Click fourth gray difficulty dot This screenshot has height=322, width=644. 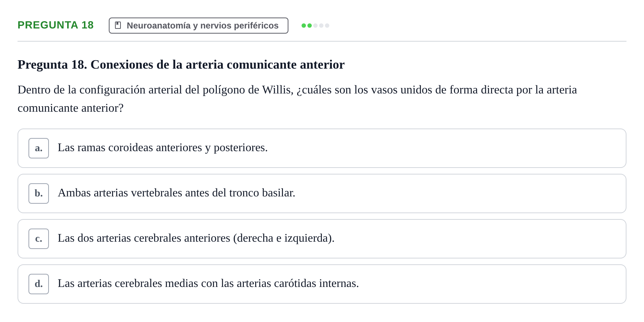321,26
